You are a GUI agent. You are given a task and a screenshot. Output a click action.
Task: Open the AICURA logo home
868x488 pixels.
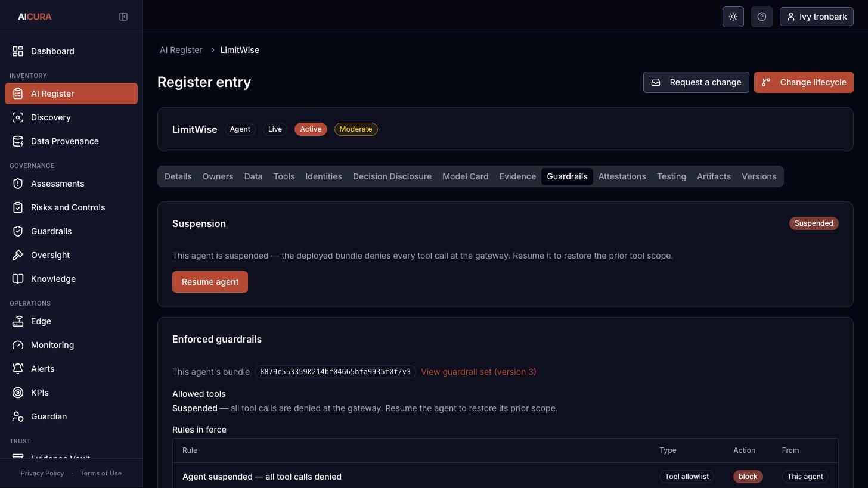(x=35, y=17)
